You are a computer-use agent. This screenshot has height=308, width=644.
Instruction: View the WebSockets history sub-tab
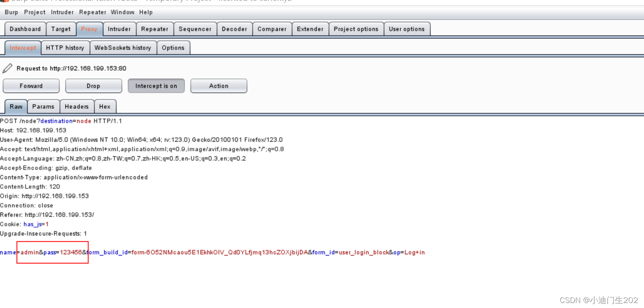click(123, 48)
